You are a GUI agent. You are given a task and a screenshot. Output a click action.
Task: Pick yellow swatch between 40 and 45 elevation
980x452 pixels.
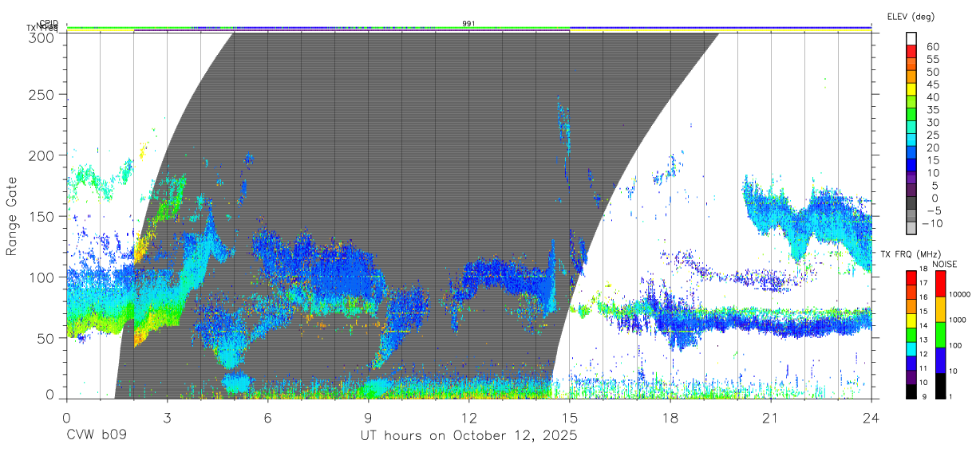pos(912,88)
